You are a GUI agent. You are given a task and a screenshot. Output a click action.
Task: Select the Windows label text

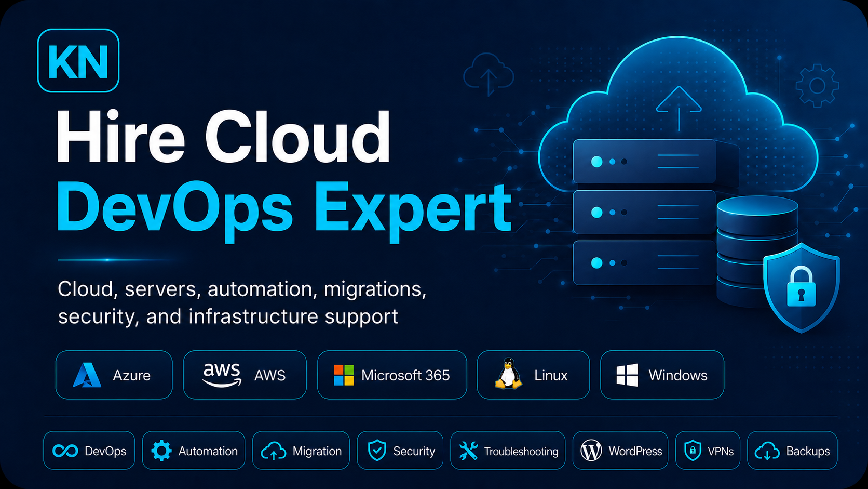click(678, 375)
